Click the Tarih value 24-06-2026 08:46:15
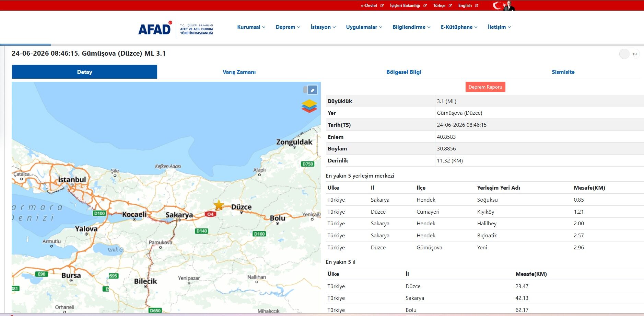This screenshot has width=644, height=316. point(461,125)
